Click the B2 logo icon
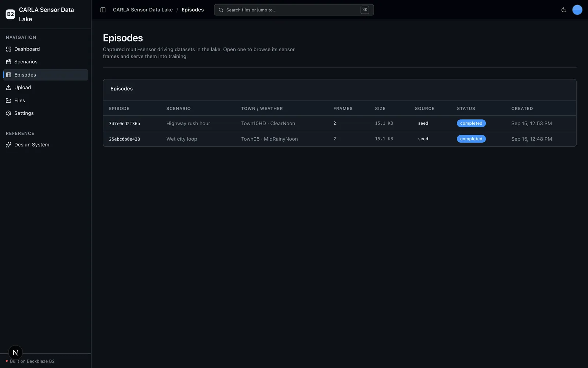Viewport: 588px width, 368px height. point(10,14)
